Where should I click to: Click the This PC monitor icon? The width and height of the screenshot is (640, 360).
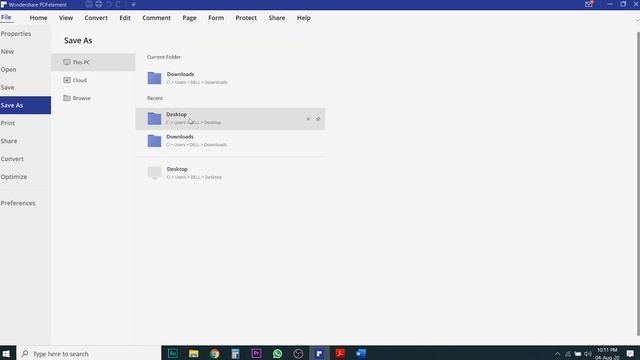click(67, 62)
